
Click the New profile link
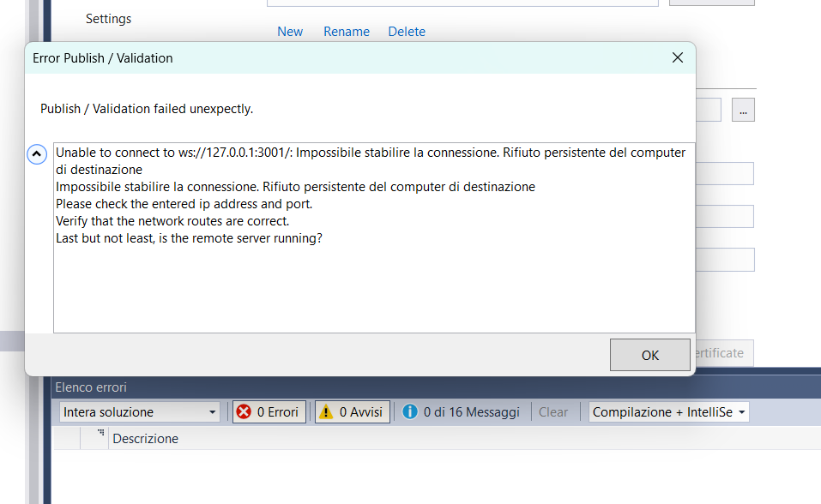(290, 32)
